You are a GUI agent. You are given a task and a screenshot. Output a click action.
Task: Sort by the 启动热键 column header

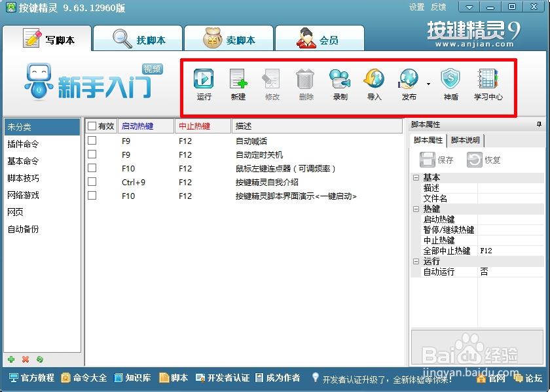point(146,126)
